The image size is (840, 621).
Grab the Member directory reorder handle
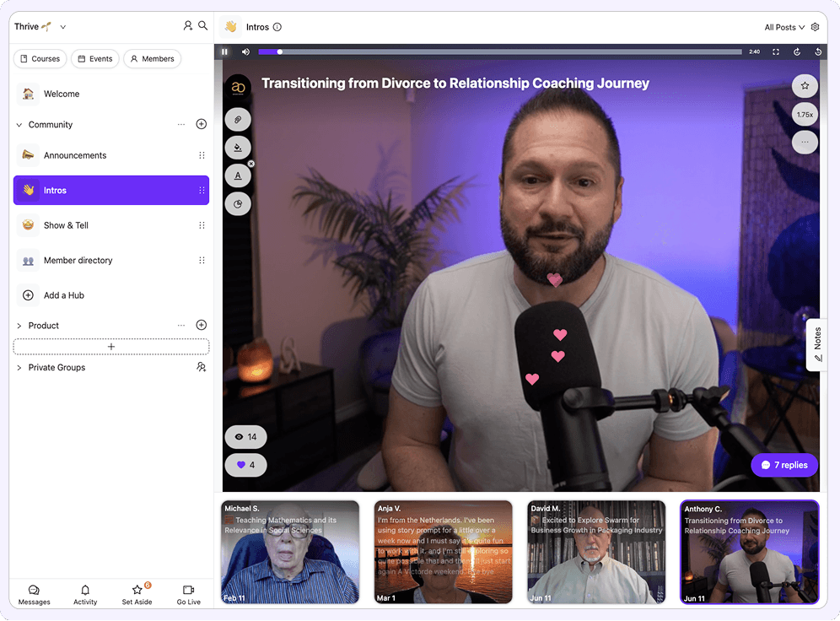click(x=202, y=261)
